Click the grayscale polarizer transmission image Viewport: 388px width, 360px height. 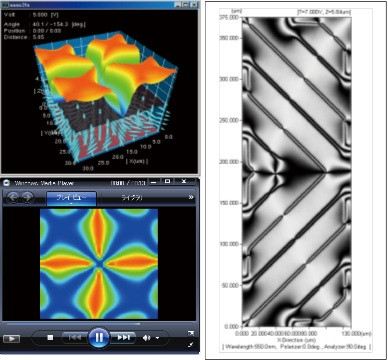pos(296,172)
